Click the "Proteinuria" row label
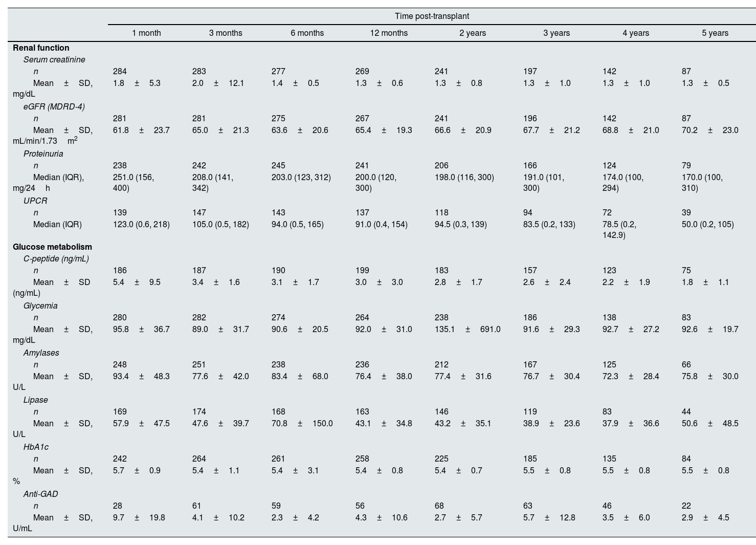Viewport: 756px width, 545px height. click(43, 154)
